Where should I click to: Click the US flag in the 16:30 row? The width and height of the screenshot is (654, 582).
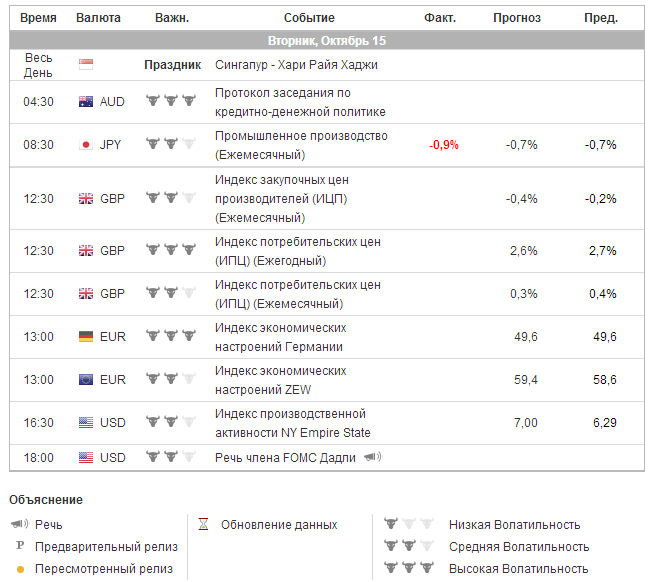click(x=86, y=422)
